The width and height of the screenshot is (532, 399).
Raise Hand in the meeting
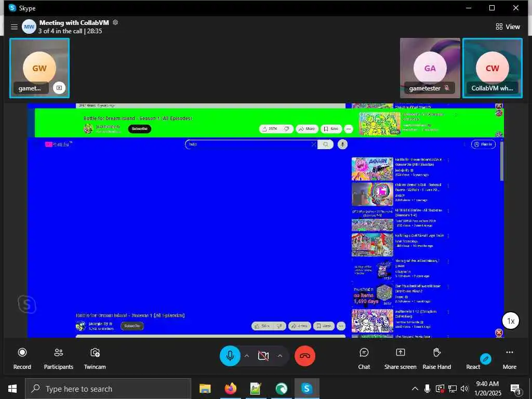tap(436, 358)
